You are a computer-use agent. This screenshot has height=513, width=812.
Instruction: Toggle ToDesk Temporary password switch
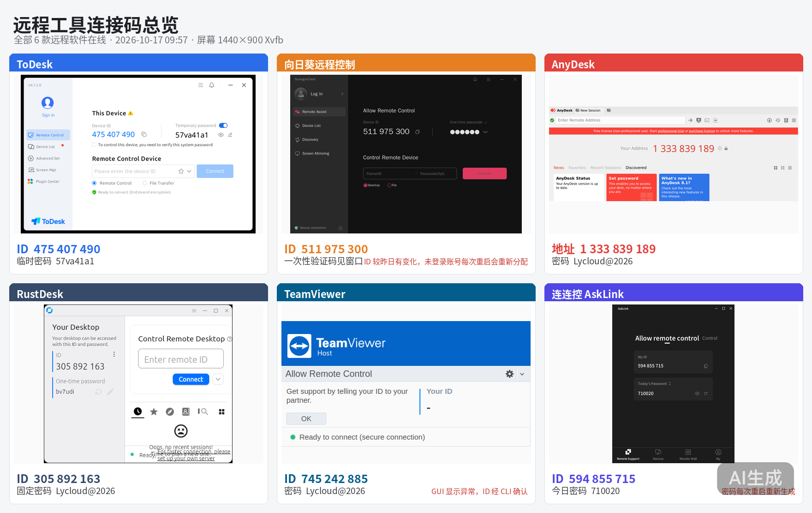pos(223,125)
